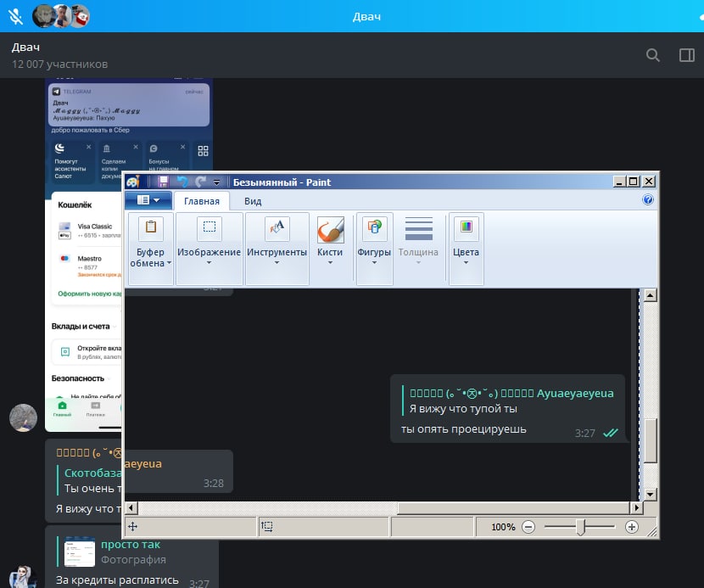Click the Paint horizontal scroll right arrow
This screenshot has width=704, height=588.
[636, 508]
